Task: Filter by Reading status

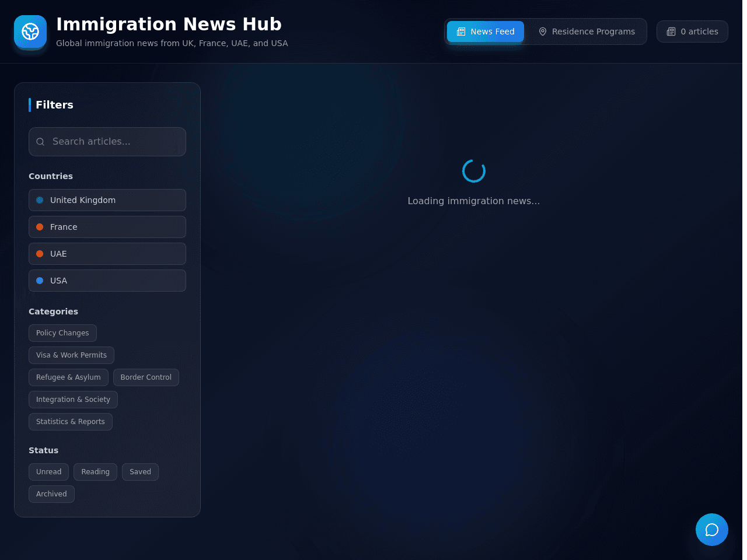Action: pyautogui.click(x=95, y=472)
